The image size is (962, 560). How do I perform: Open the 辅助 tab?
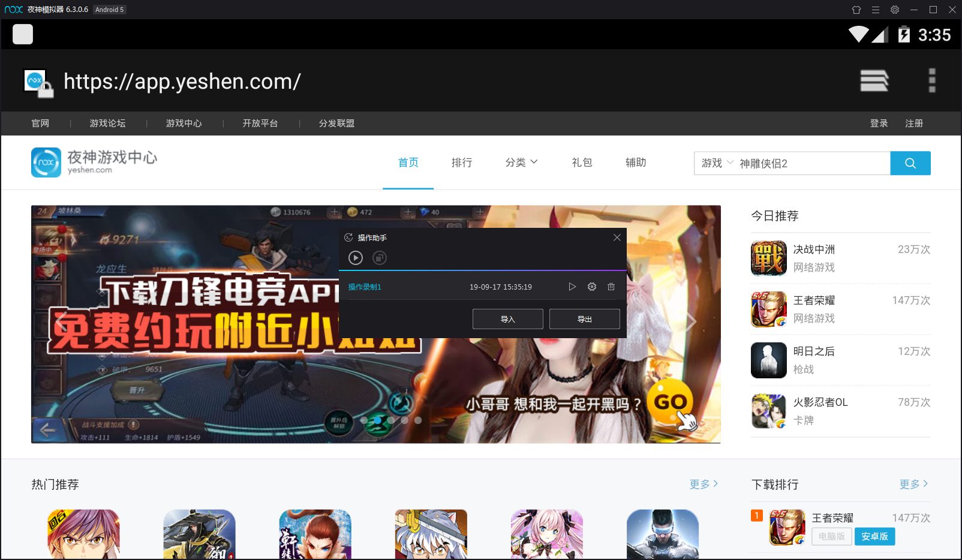point(636,162)
